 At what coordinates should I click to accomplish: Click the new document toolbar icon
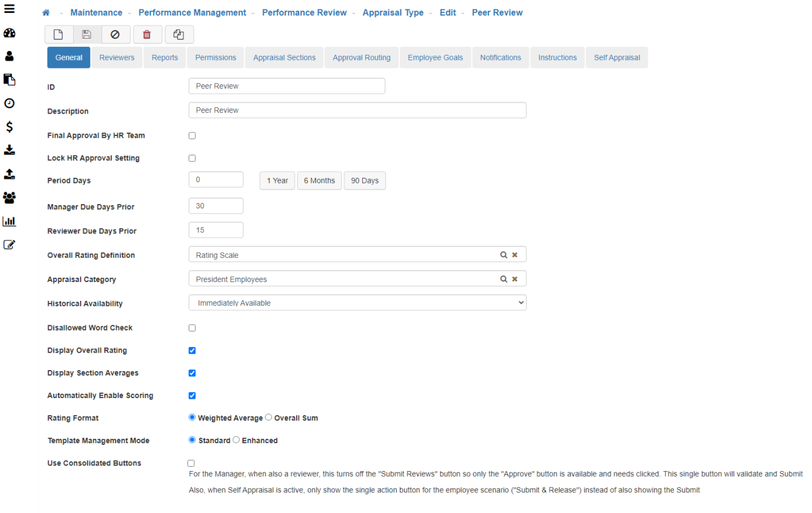click(x=58, y=35)
